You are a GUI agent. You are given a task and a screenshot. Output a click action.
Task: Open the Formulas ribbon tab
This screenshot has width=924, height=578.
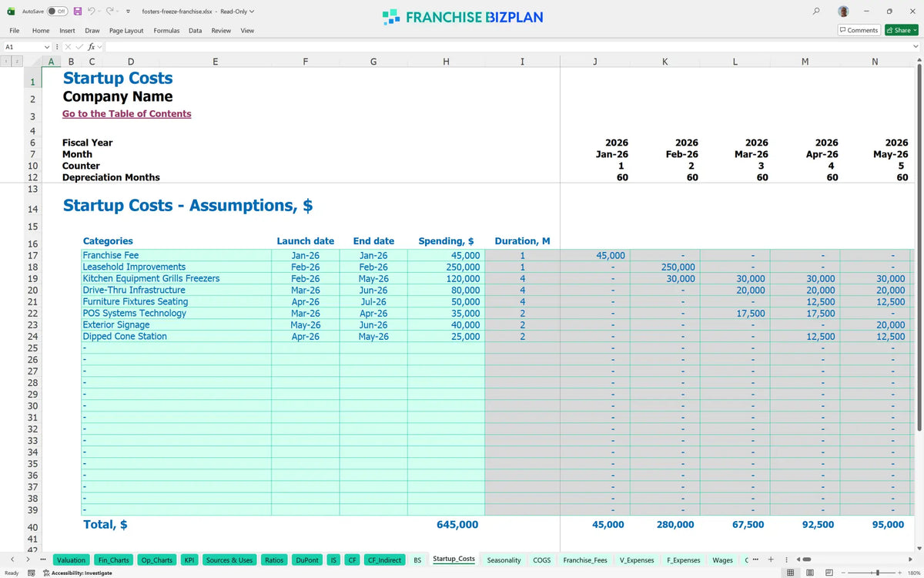pyautogui.click(x=166, y=30)
